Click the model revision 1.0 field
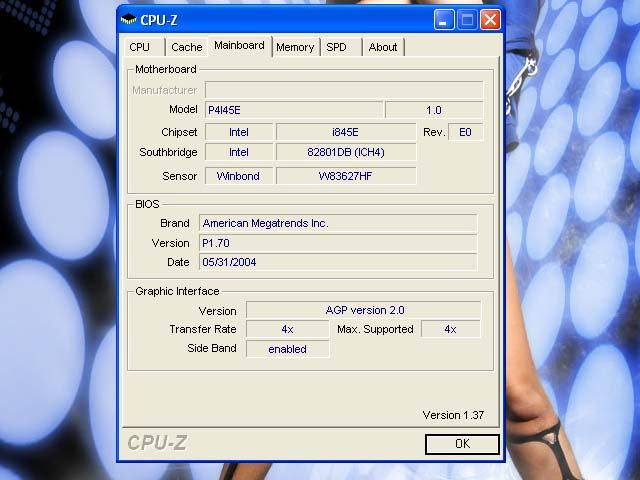 pos(434,110)
